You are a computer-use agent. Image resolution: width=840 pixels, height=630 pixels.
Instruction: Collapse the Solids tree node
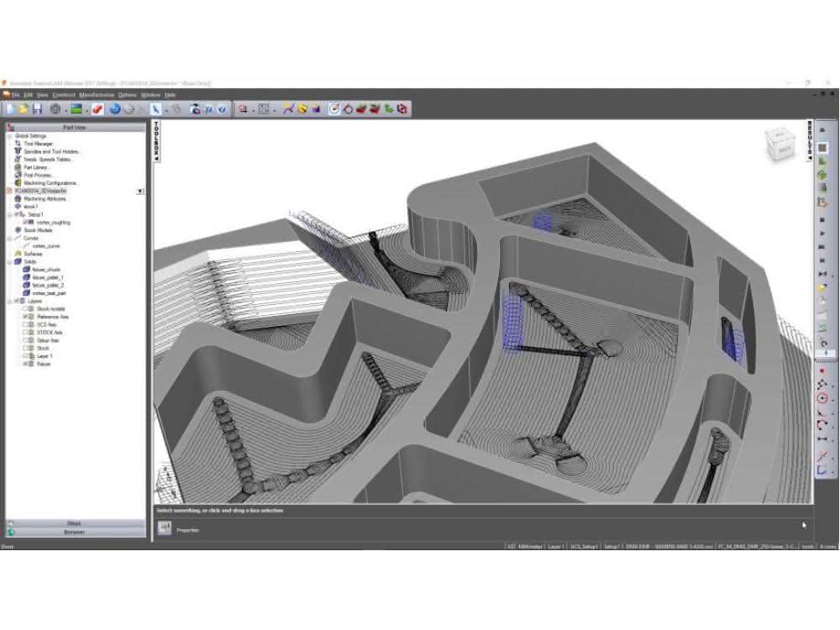click(9, 262)
